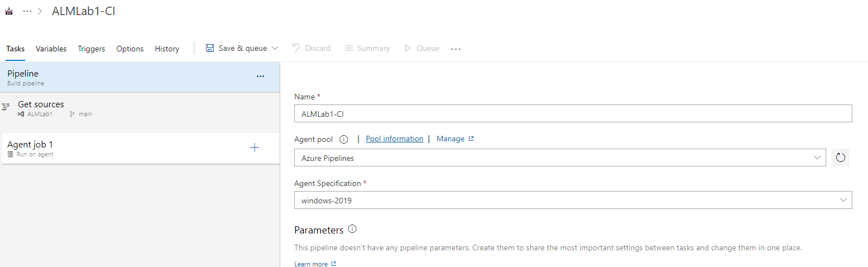Select the Get sources item
Screen dimensions: 868x267
[140, 108]
